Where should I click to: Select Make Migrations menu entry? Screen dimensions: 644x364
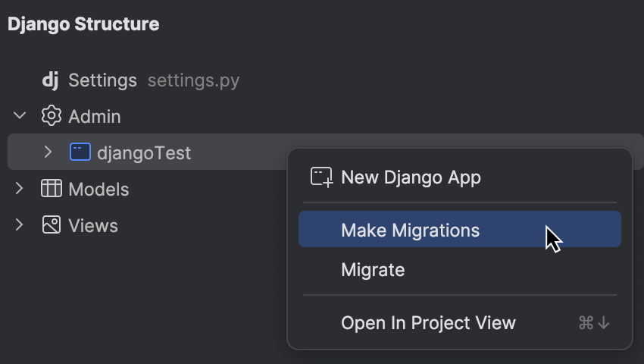point(460,230)
